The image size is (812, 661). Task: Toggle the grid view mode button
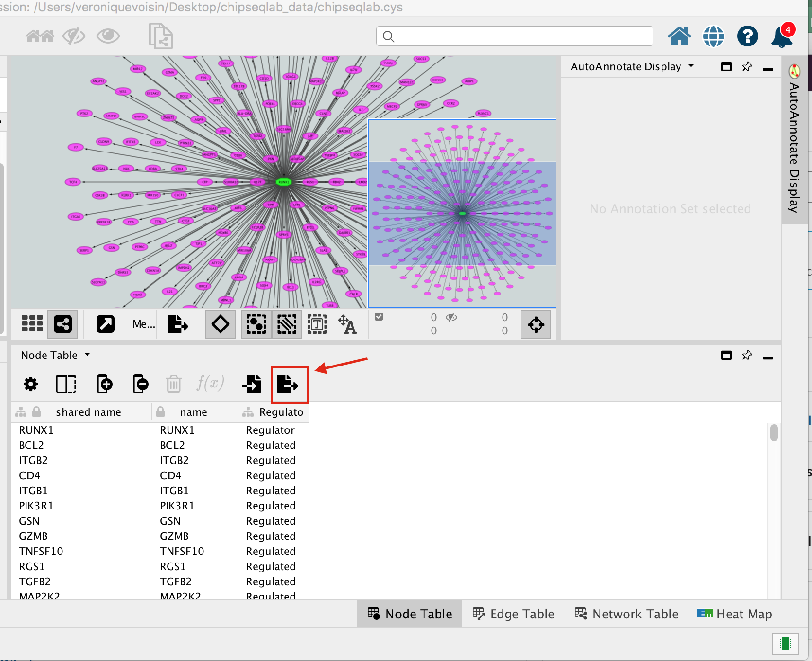point(32,324)
